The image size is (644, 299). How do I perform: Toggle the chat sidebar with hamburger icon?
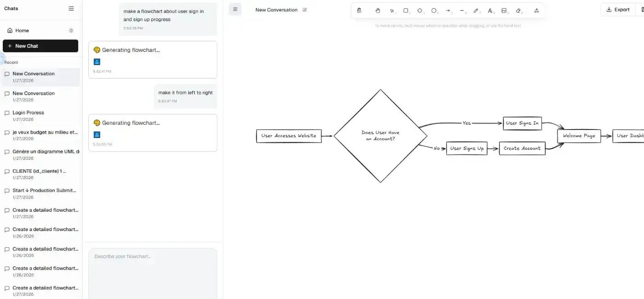pos(71,8)
